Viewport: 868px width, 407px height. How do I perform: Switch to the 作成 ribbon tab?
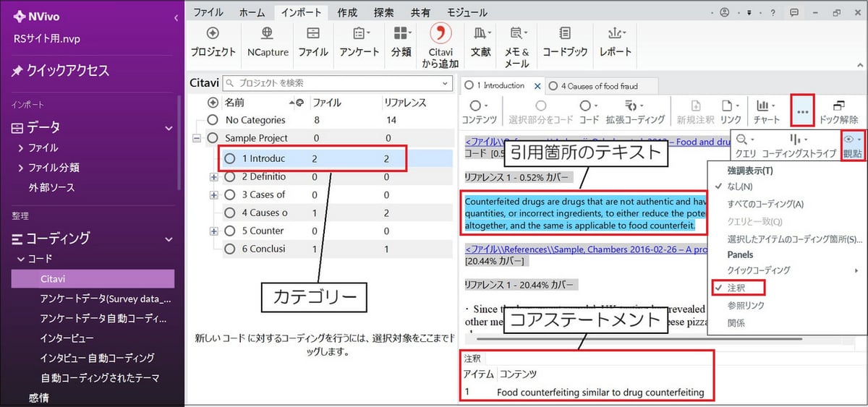(347, 12)
